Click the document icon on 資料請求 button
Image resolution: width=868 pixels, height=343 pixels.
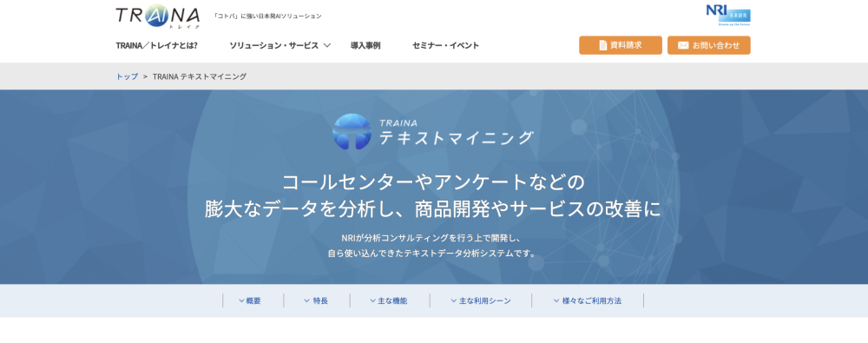[x=603, y=45]
